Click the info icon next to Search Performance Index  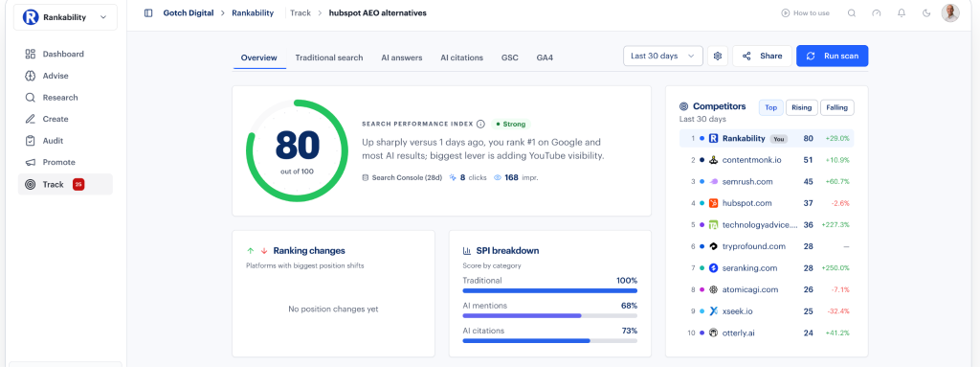480,124
